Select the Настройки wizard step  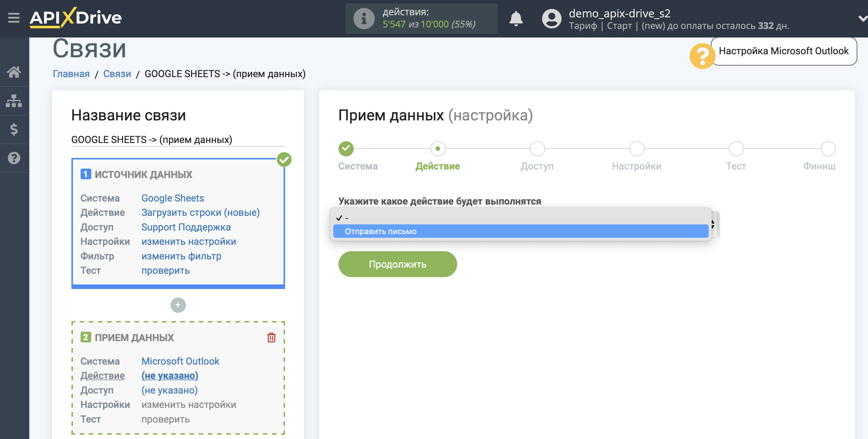[637, 149]
